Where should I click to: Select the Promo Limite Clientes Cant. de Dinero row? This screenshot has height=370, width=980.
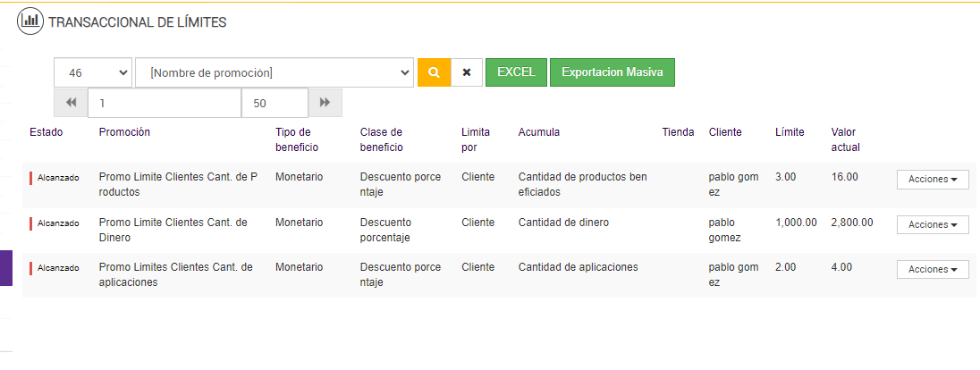pyautogui.click(x=173, y=230)
